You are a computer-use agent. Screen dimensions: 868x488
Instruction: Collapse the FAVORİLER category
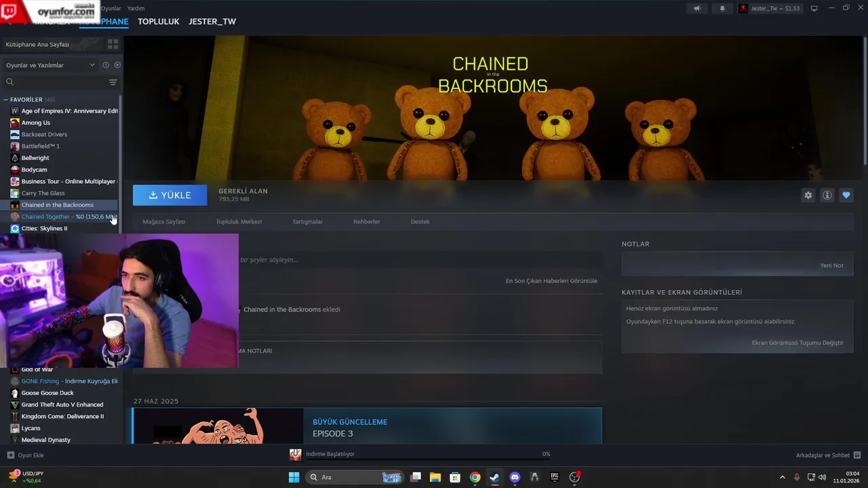5,100
